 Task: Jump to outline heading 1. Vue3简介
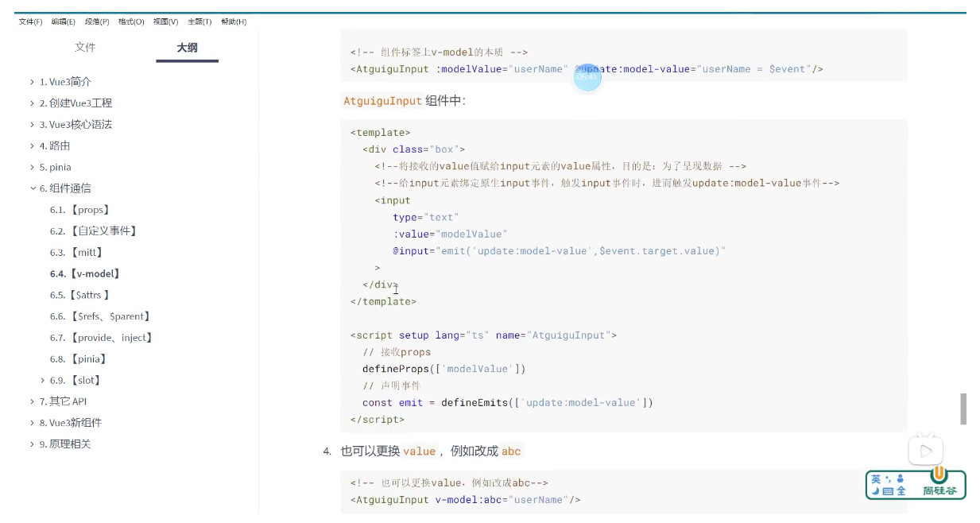tap(65, 82)
